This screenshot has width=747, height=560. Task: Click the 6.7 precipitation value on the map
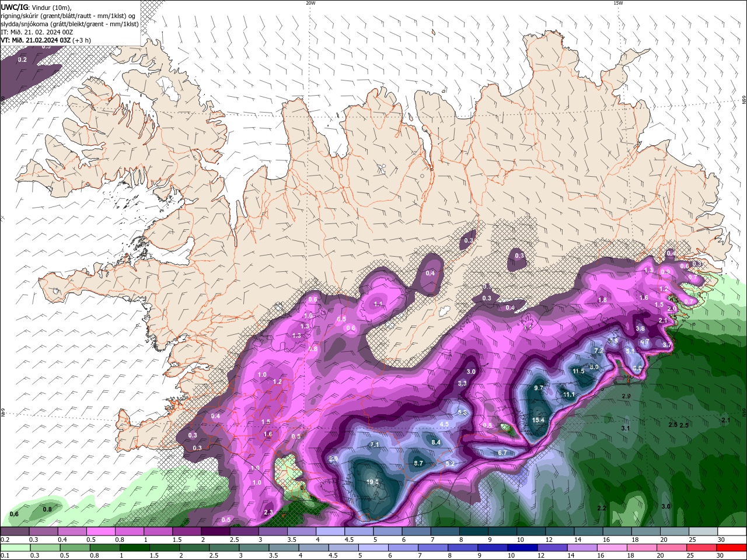pyautogui.click(x=502, y=453)
